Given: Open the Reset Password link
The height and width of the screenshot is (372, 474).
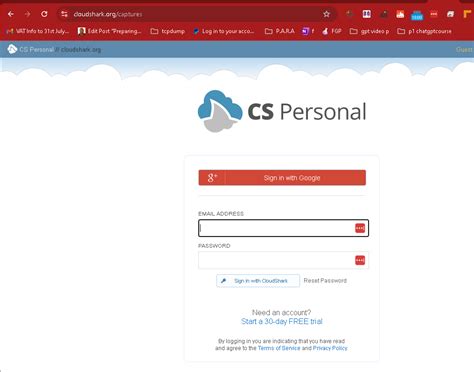Looking at the screenshot, I should tap(325, 281).
